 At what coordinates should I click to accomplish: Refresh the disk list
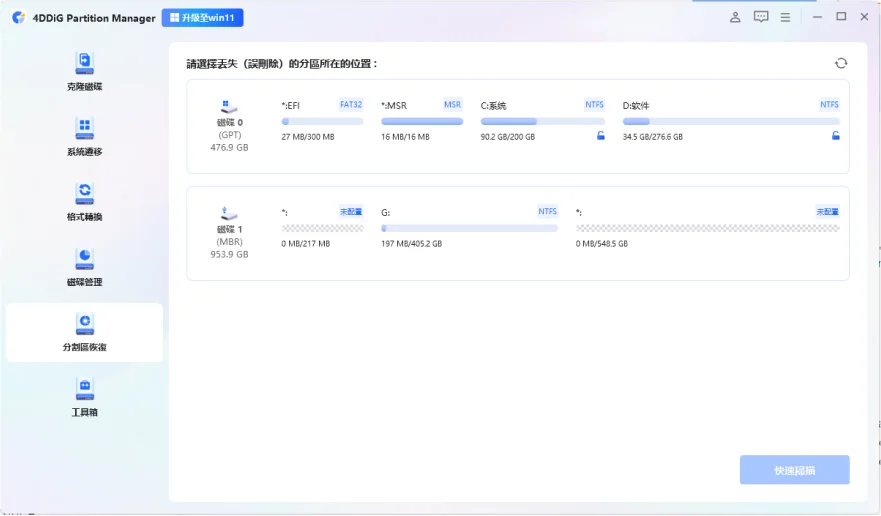[841, 63]
